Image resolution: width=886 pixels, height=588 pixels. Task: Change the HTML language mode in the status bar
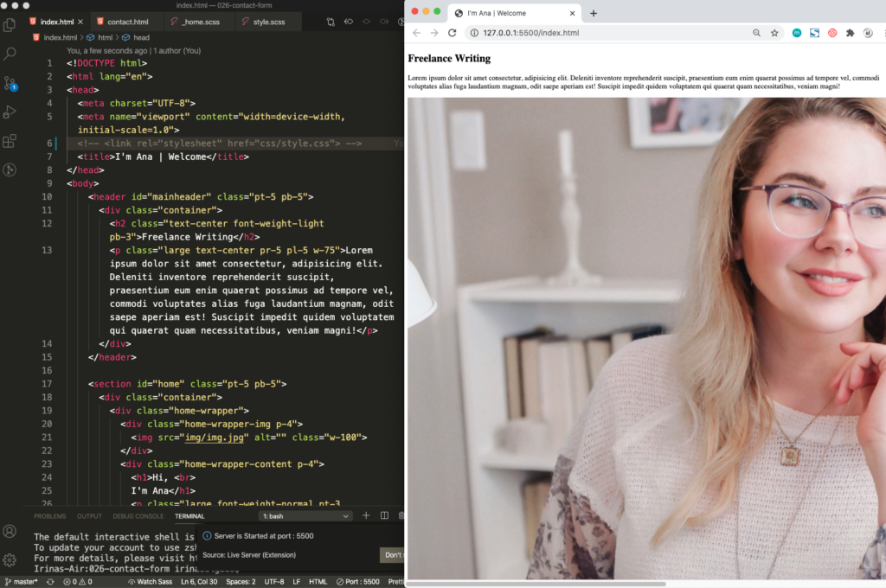tap(318, 582)
